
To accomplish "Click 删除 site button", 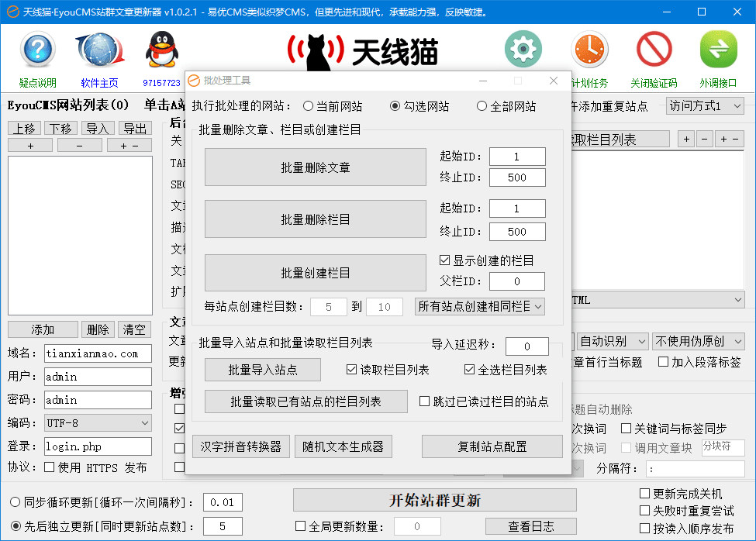I will [x=98, y=329].
